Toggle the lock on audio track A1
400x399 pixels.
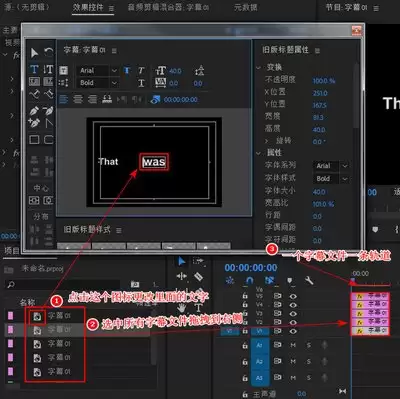245,345
